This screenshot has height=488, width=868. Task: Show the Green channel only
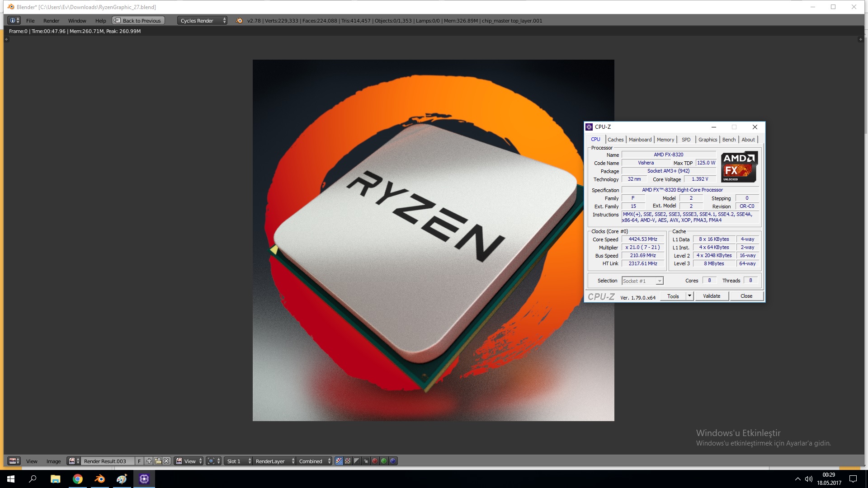(x=384, y=461)
